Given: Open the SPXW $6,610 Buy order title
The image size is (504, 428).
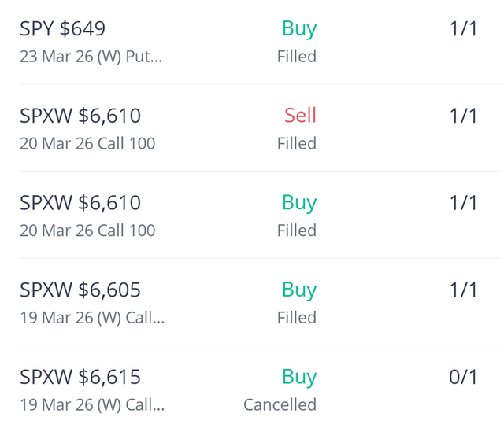Looking at the screenshot, I should (80, 203).
